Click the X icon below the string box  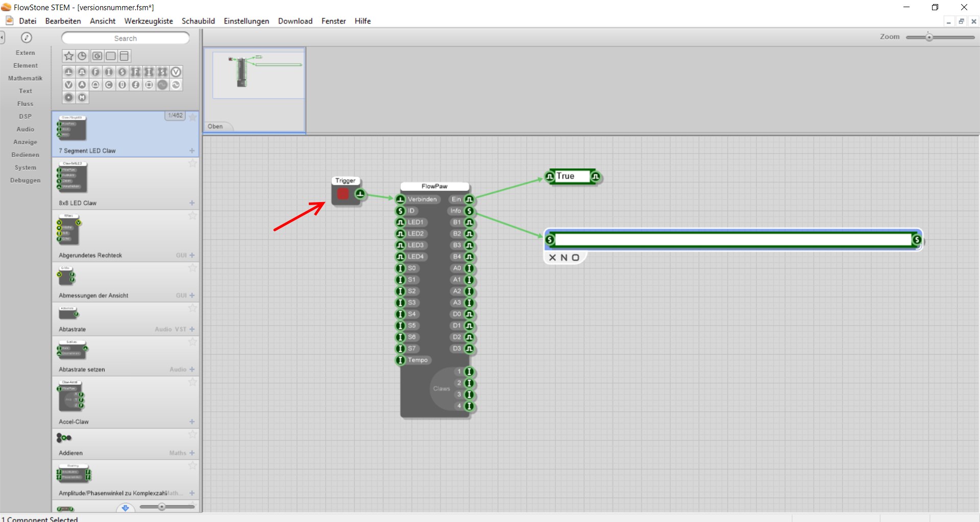(552, 258)
